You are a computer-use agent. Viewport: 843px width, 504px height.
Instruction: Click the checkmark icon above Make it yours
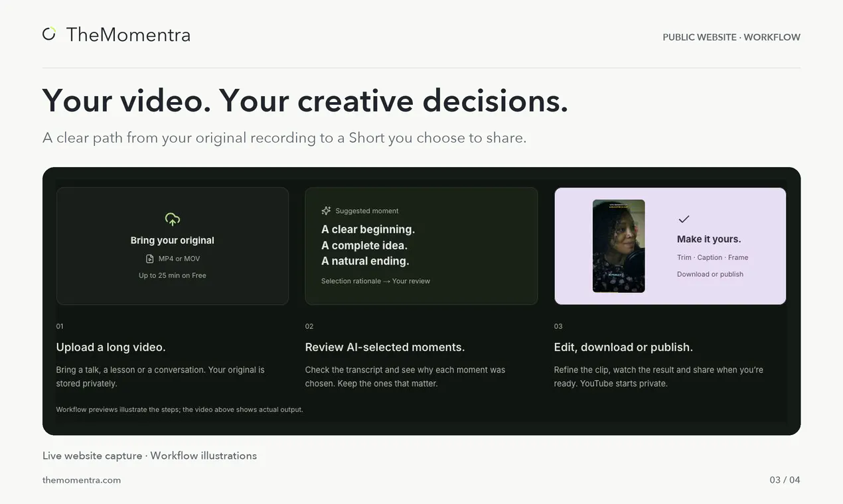684,219
